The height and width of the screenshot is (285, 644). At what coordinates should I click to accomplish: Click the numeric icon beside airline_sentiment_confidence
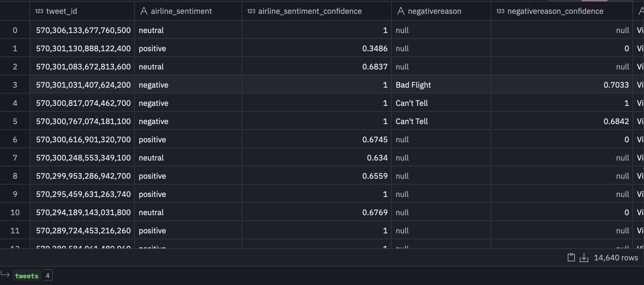(x=251, y=11)
